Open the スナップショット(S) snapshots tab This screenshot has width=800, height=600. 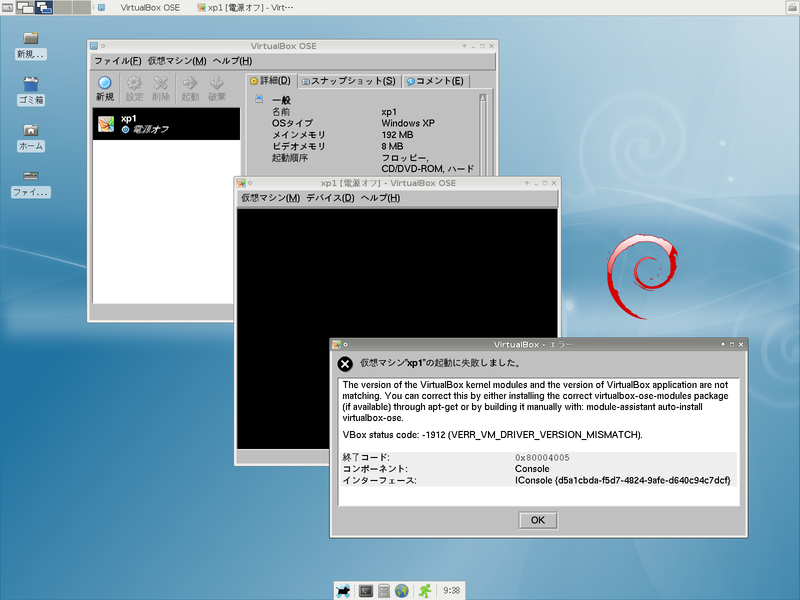pyautogui.click(x=349, y=81)
